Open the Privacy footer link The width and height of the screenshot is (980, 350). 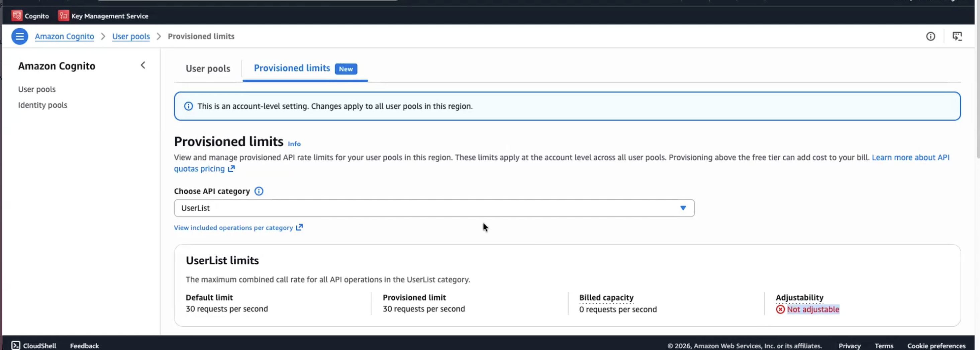click(x=849, y=345)
